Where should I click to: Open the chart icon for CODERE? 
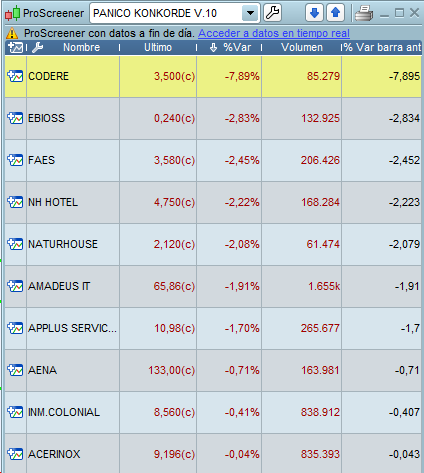tap(15, 76)
